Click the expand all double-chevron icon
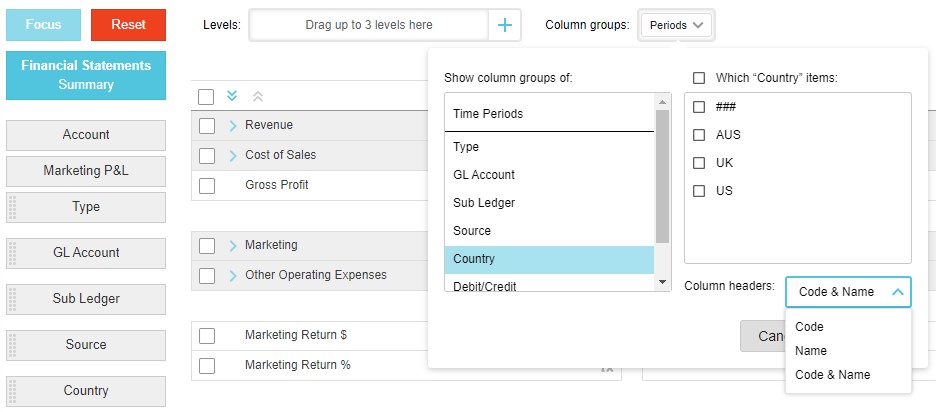The image size is (936, 412). click(232, 96)
